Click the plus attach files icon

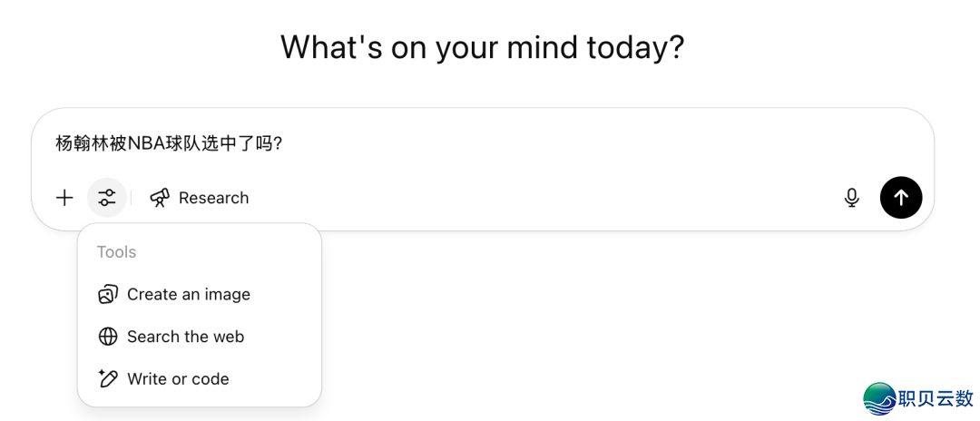[x=64, y=198]
